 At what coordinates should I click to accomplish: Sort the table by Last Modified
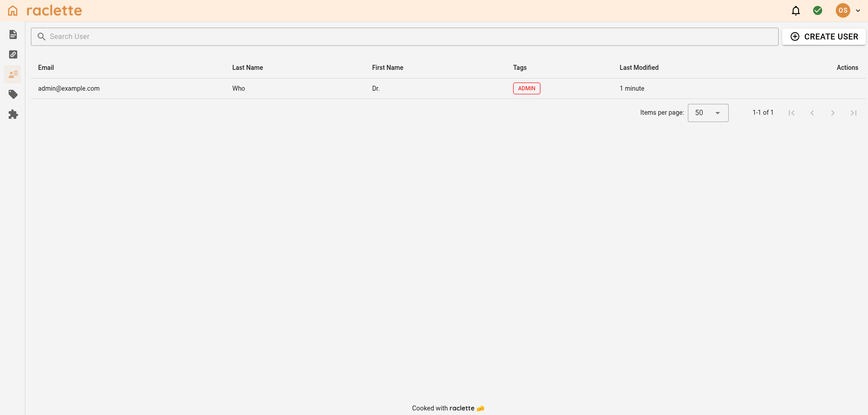[638, 68]
